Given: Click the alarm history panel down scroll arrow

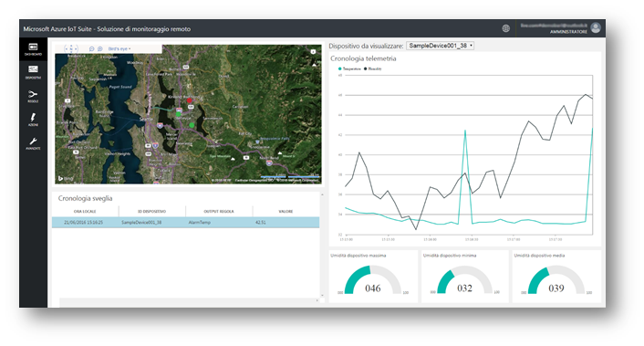Looking at the screenshot, I should [322, 295].
